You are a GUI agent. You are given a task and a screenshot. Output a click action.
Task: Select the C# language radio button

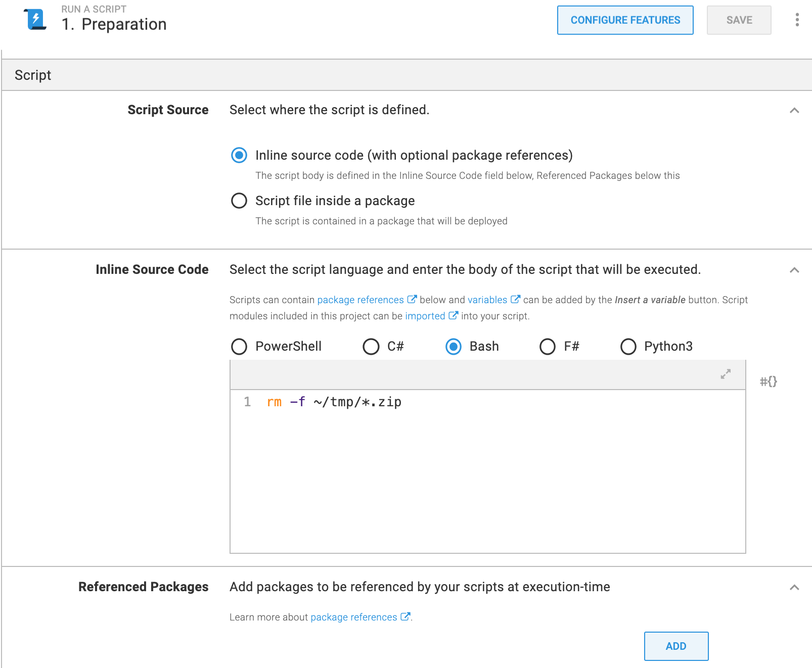371,347
